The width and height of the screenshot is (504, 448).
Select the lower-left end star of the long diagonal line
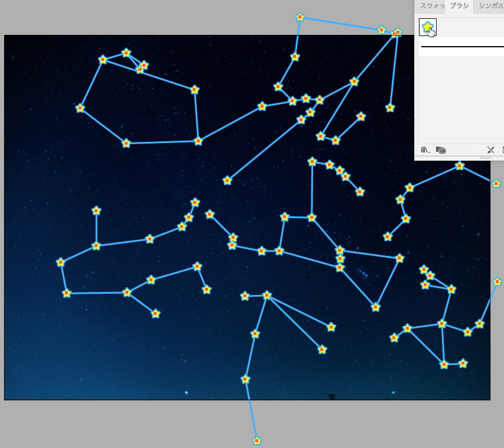click(x=227, y=180)
